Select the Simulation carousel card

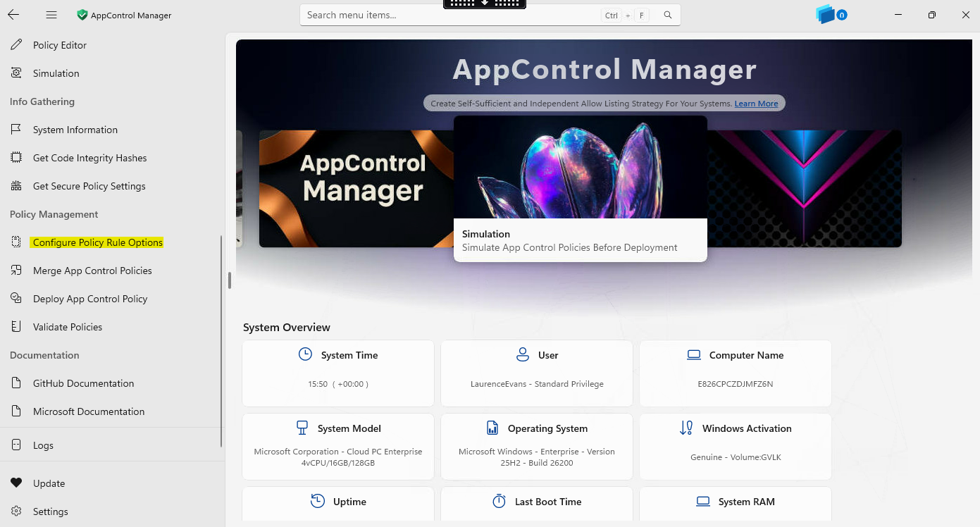tap(581, 189)
